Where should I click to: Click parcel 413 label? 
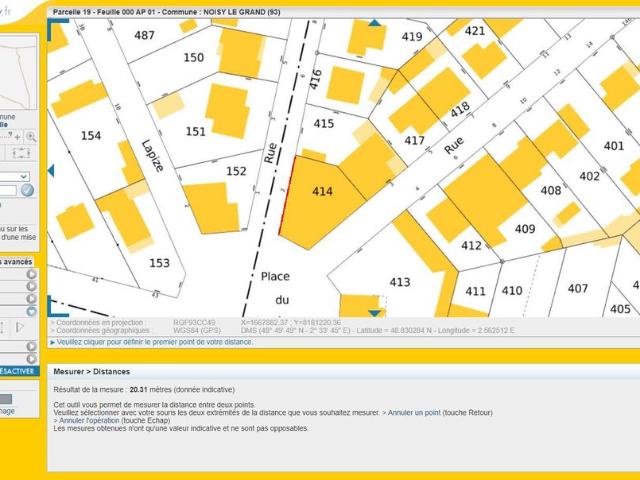tap(400, 282)
